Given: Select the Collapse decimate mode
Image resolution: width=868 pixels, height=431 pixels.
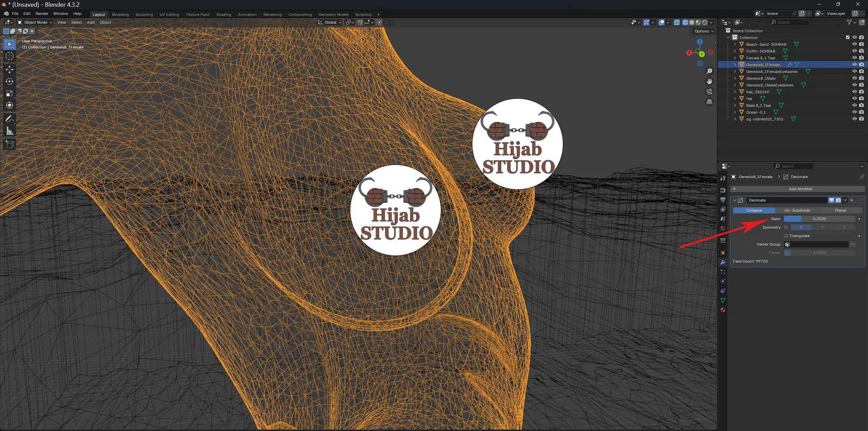Looking at the screenshot, I should 754,210.
